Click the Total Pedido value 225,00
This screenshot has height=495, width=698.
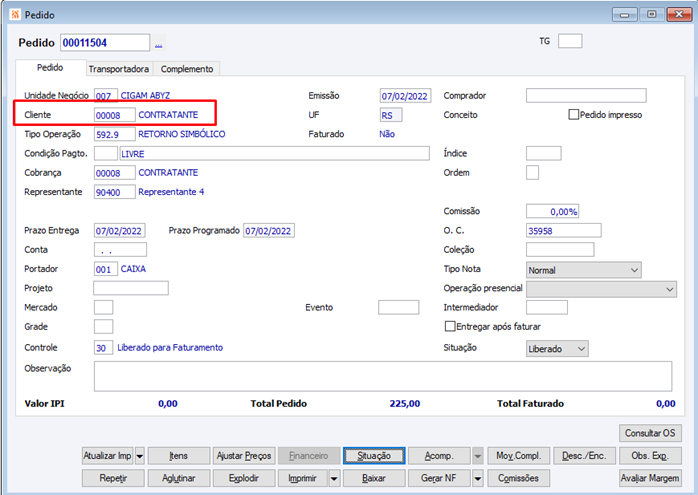tap(405, 404)
